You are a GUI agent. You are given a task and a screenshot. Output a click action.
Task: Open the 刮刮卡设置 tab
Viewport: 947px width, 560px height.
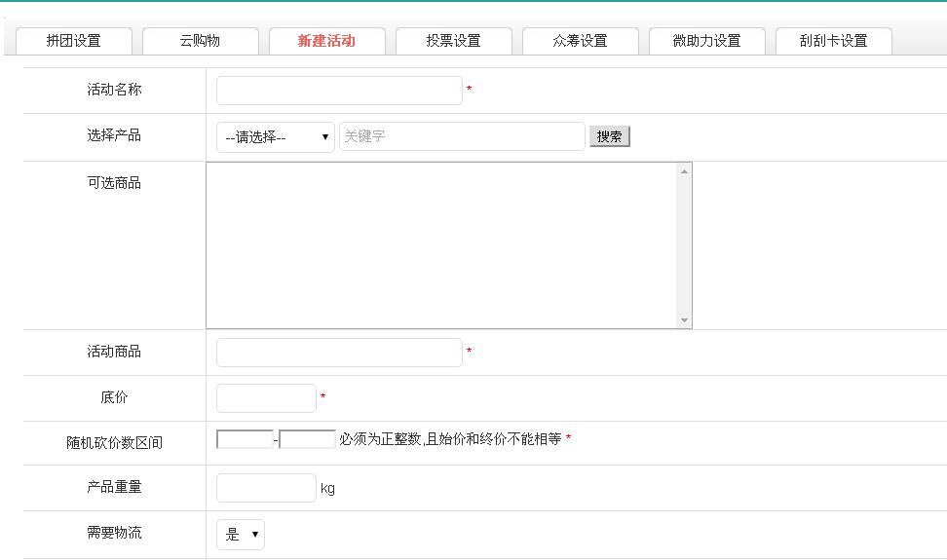[x=833, y=41]
